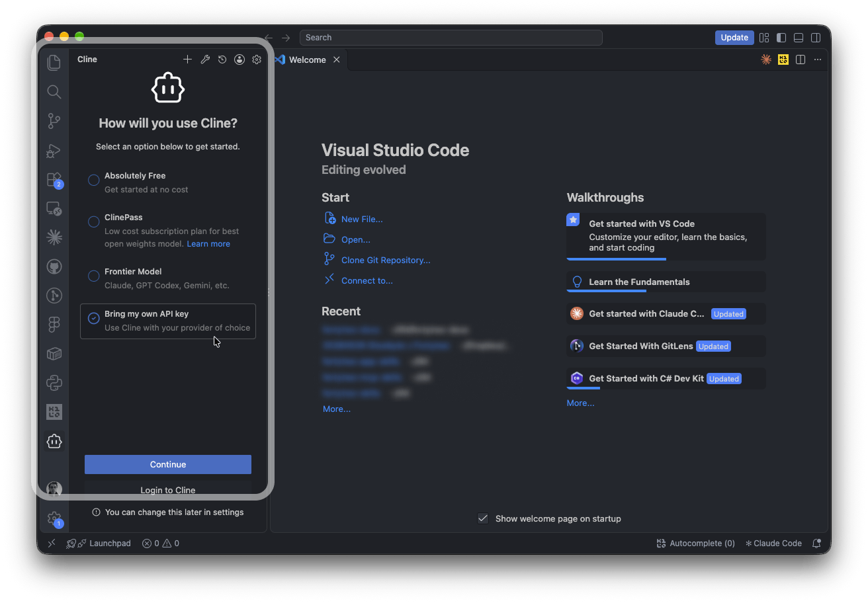Click the Clone Git Repository link

[386, 260]
